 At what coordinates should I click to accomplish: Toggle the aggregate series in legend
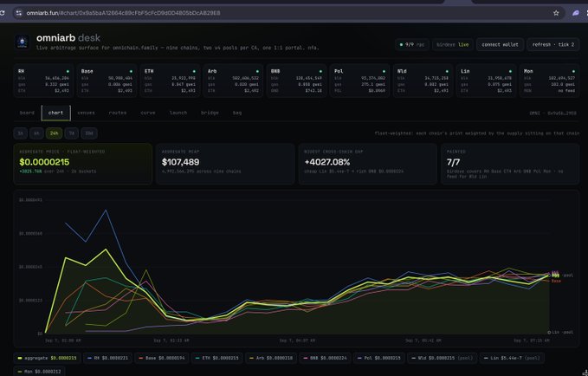point(48,359)
